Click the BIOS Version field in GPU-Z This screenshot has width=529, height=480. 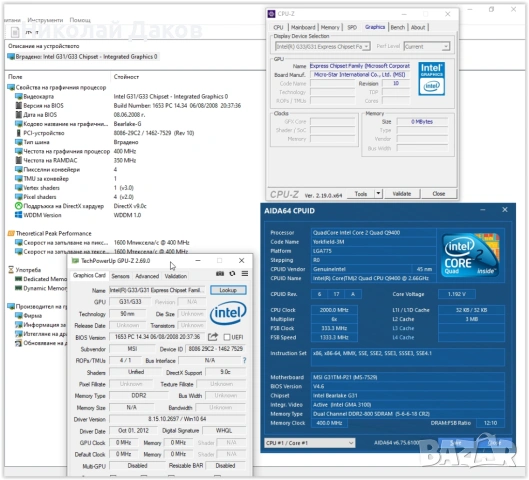pos(157,337)
